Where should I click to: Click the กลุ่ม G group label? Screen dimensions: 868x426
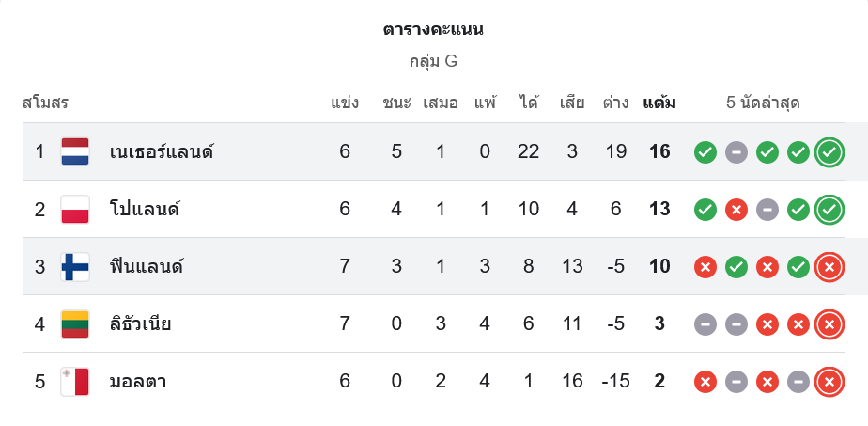(x=433, y=61)
